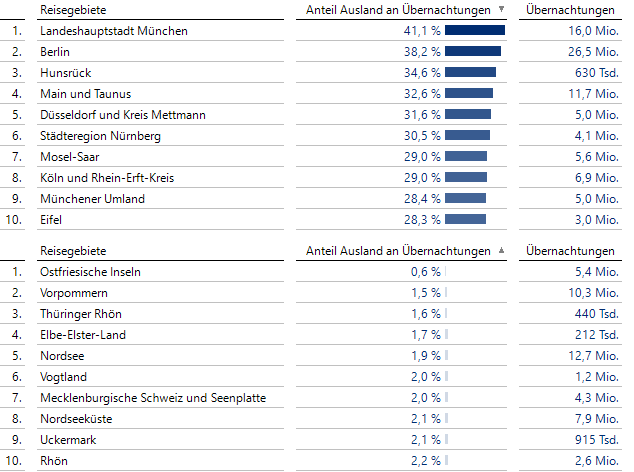Screen dimensions: 634x472
Task: Click the Düsseldorf und Kreis Mettmann entry
Action: (x=123, y=115)
